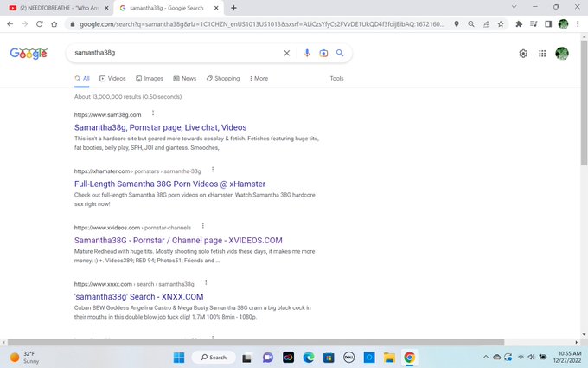The width and height of the screenshot is (588, 368).
Task: Click the Google logo
Action: click(29, 54)
